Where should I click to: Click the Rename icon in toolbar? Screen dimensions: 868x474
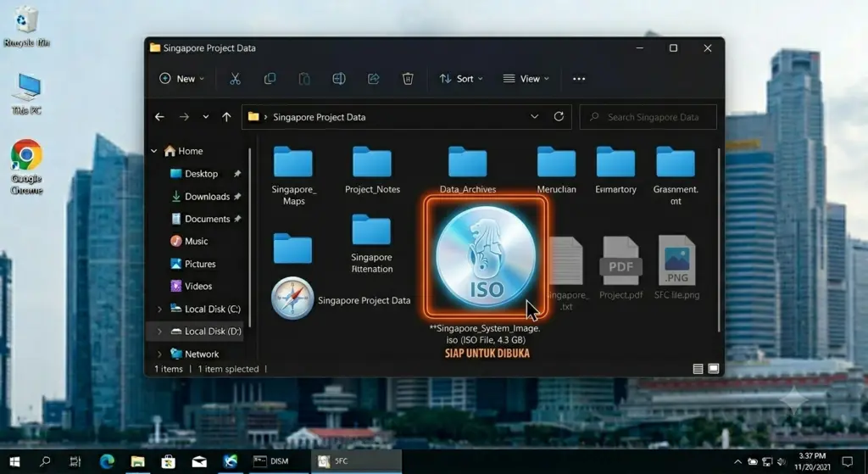(339, 79)
